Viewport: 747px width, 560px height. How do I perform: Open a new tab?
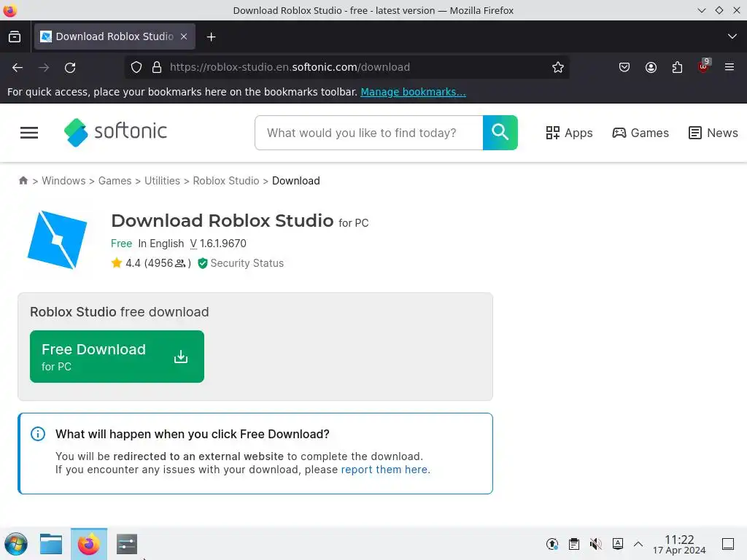pos(211,36)
